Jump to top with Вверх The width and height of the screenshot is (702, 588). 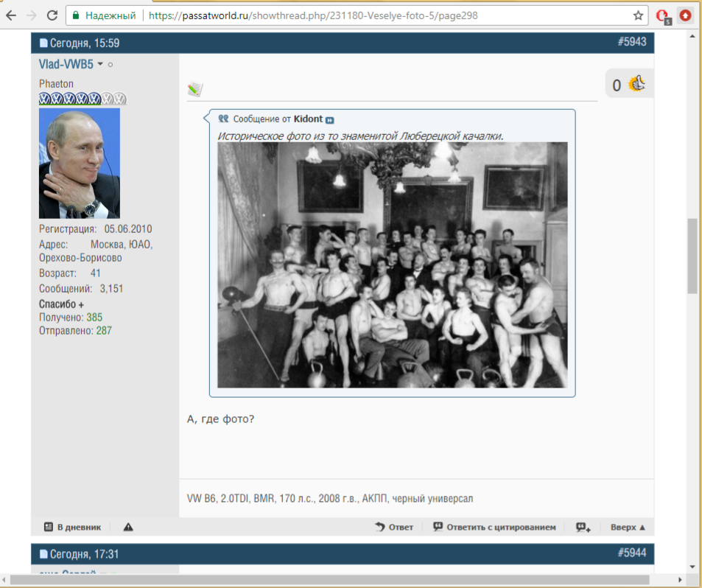pyautogui.click(x=628, y=527)
